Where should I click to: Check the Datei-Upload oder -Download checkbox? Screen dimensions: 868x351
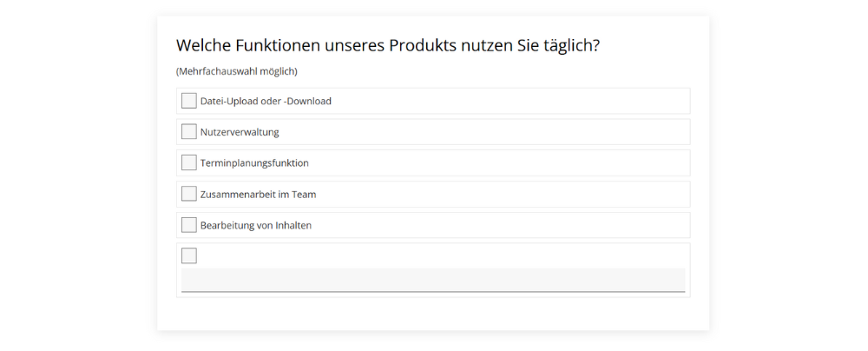click(x=189, y=101)
